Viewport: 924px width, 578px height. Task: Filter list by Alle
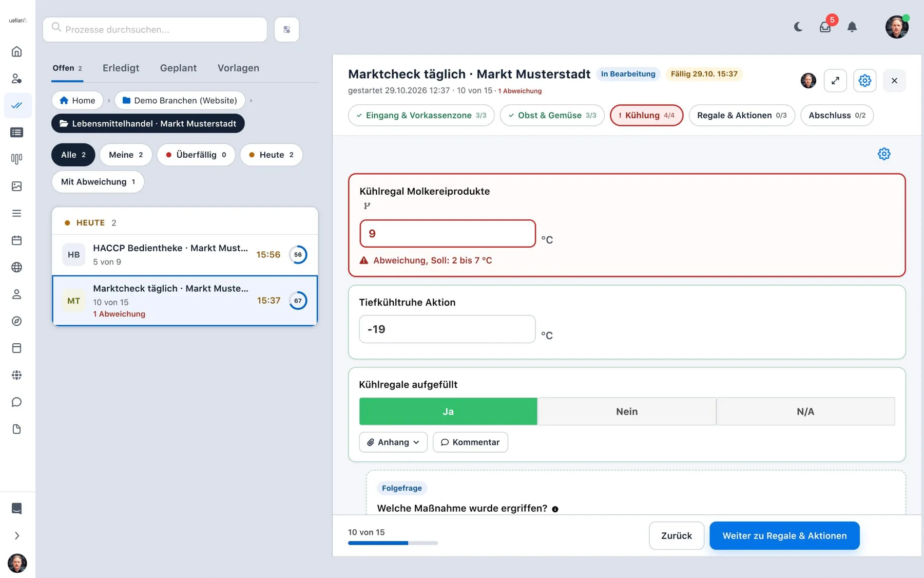coord(73,155)
